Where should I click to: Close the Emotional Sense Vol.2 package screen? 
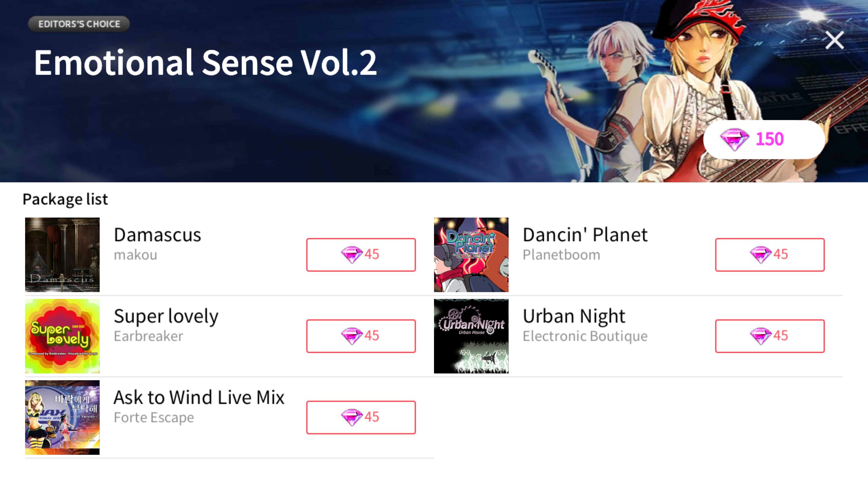coord(834,40)
